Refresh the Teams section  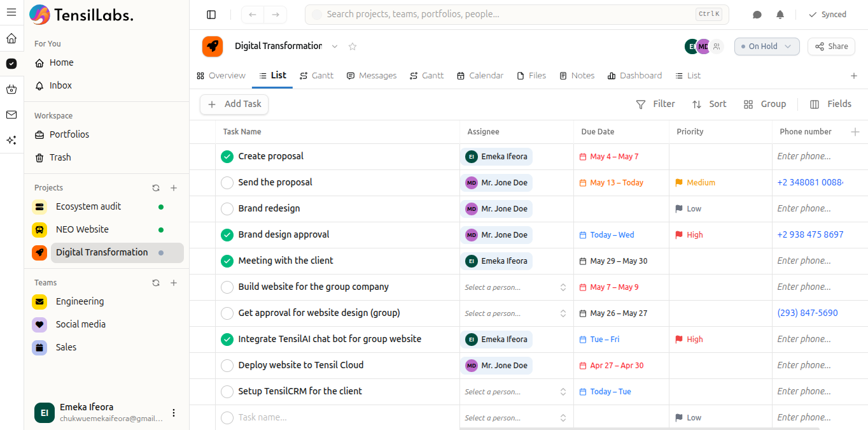156,283
